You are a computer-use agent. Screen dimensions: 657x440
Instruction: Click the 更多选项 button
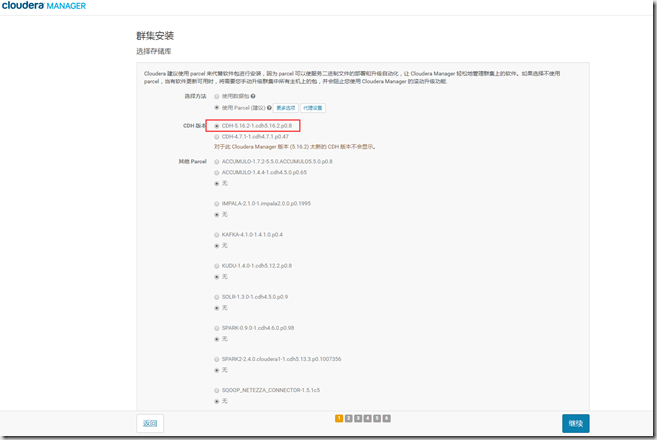pyautogui.click(x=285, y=108)
